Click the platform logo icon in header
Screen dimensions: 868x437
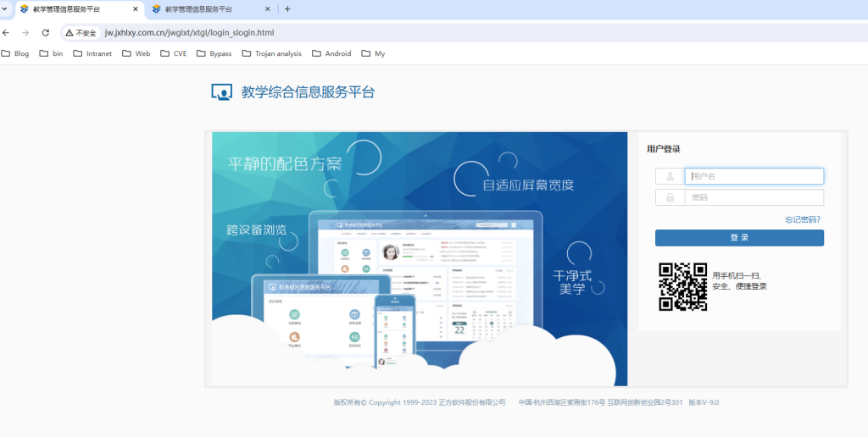pyautogui.click(x=221, y=92)
